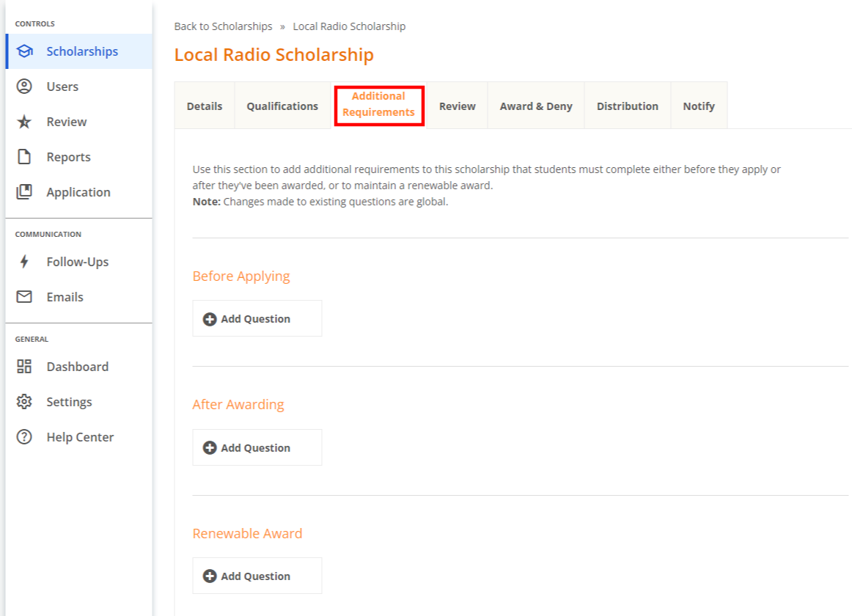Open the Notify tab
Image resolution: width=852 pixels, height=616 pixels.
point(698,106)
